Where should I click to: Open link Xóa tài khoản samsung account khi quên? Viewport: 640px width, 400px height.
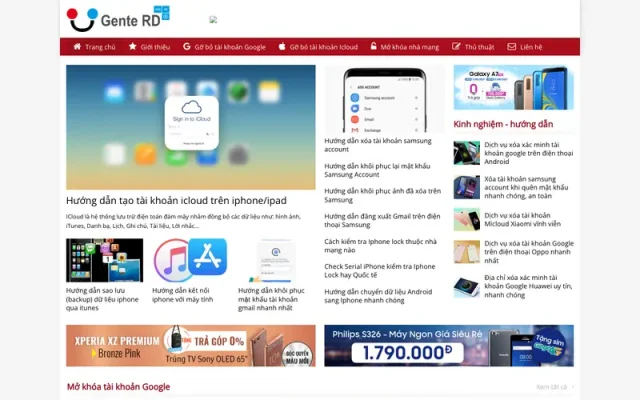527,187
